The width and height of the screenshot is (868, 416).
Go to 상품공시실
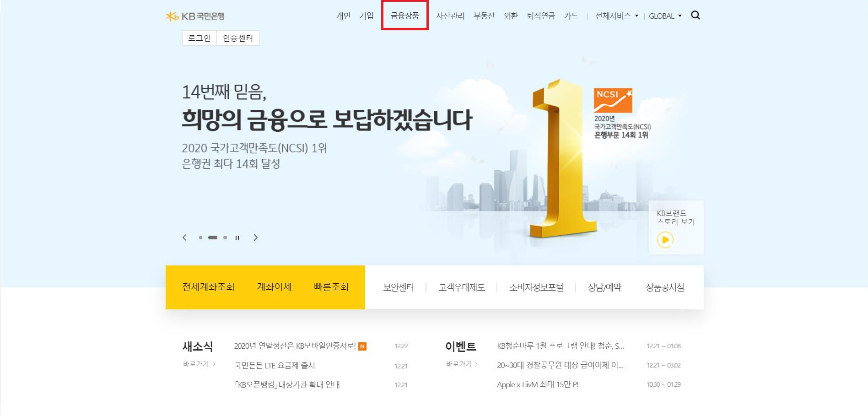[665, 287]
